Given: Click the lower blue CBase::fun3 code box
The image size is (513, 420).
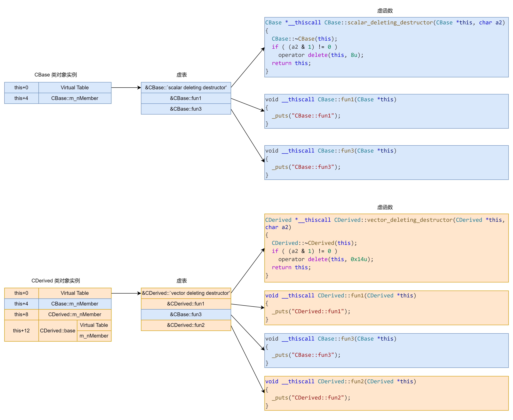Looking at the screenshot, I should (386, 351).
